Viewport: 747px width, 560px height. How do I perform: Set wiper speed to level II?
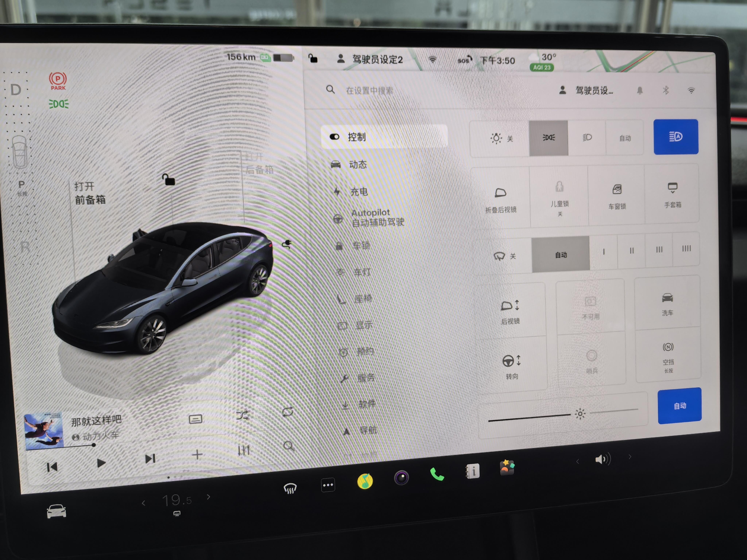pos(632,250)
